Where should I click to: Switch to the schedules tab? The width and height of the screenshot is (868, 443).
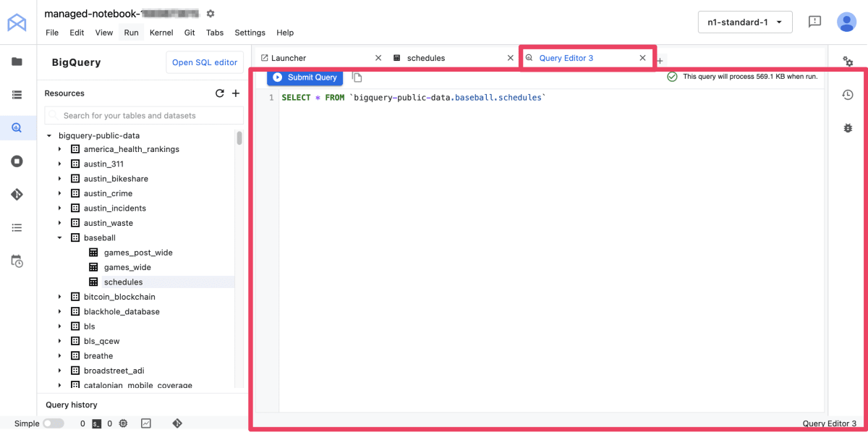(426, 58)
